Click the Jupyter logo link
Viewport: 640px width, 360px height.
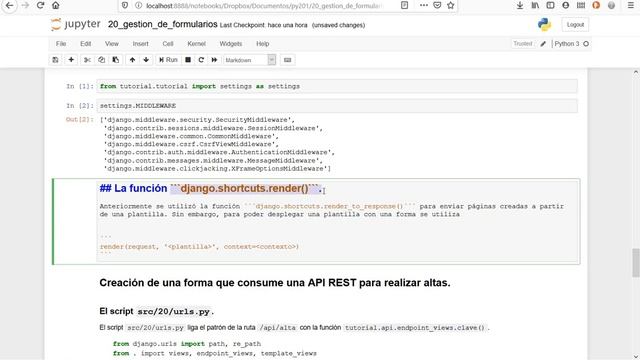coord(76,24)
